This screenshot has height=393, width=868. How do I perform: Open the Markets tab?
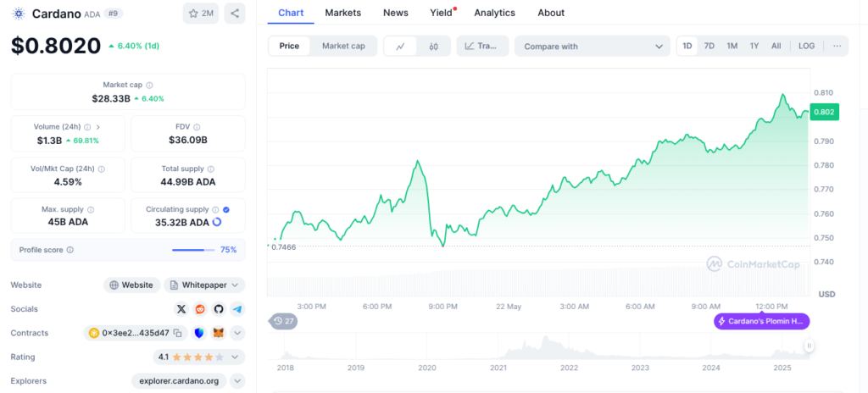click(x=342, y=12)
